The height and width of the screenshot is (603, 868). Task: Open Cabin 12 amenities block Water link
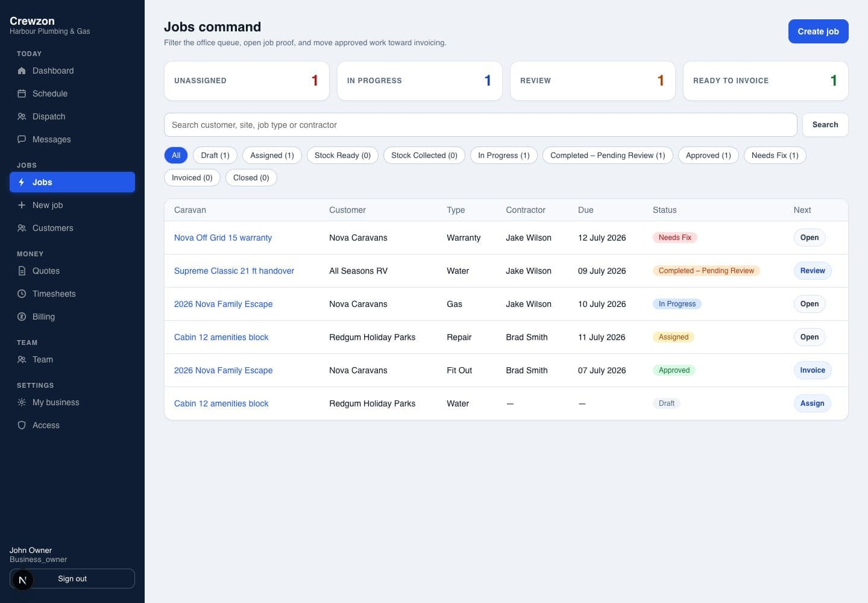(221, 403)
